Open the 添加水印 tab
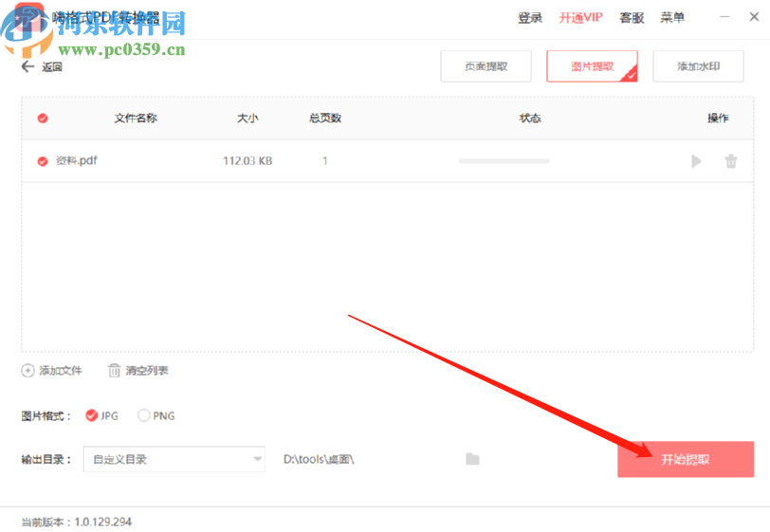This screenshot has height=532, width=770. point(698,66)
